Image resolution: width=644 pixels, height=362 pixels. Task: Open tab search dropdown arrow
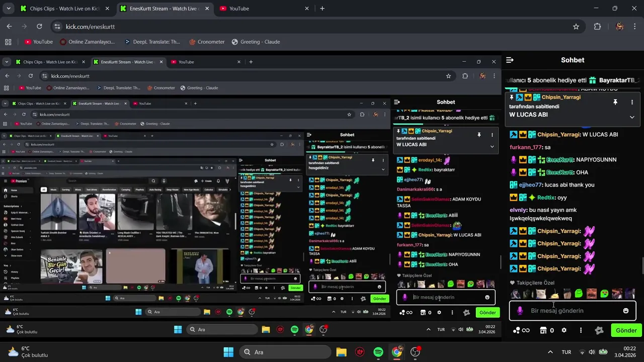(x=9, y=9)
